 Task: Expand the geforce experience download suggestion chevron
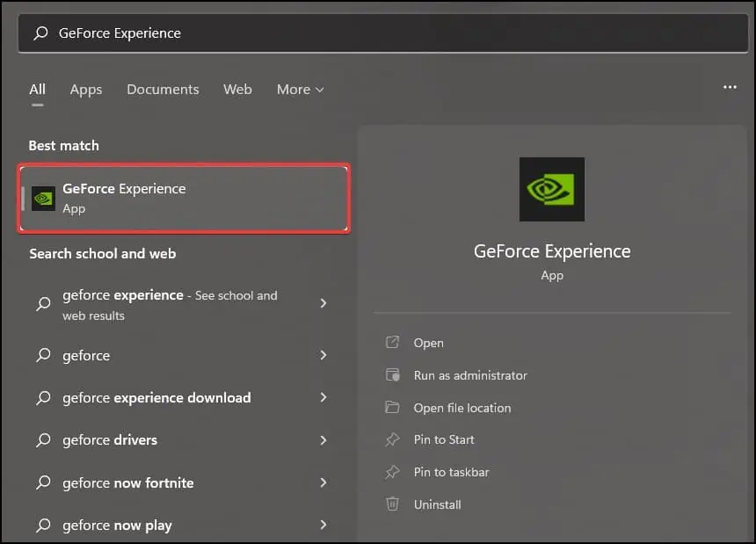click(323, 398)
